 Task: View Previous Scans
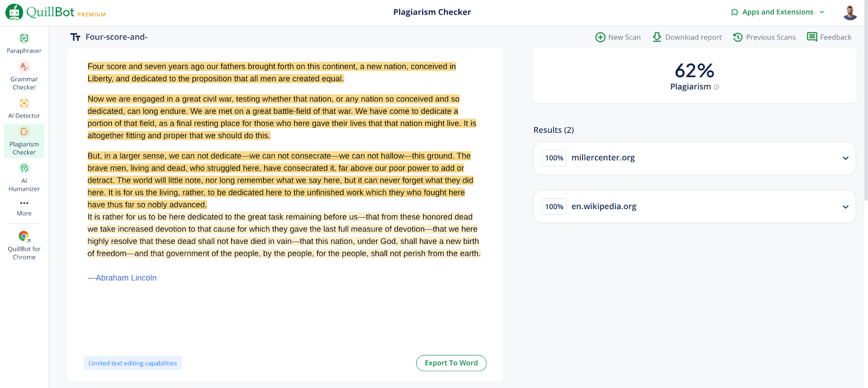point(764,37)
